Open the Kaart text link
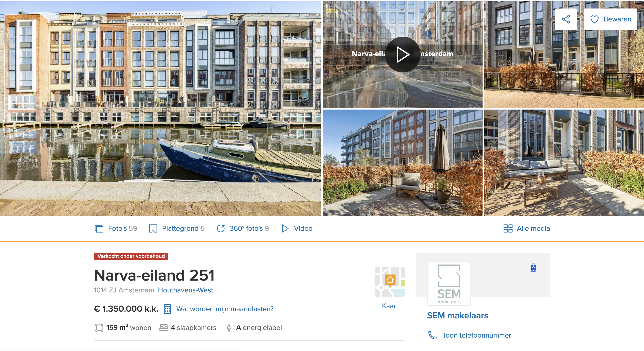This screenshot has width=644, height=351. coord(390,306)
